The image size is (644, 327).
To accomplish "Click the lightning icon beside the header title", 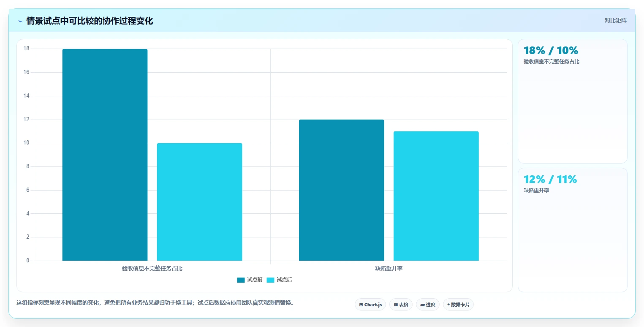I will pyautogui.click(x=20, y=21).
